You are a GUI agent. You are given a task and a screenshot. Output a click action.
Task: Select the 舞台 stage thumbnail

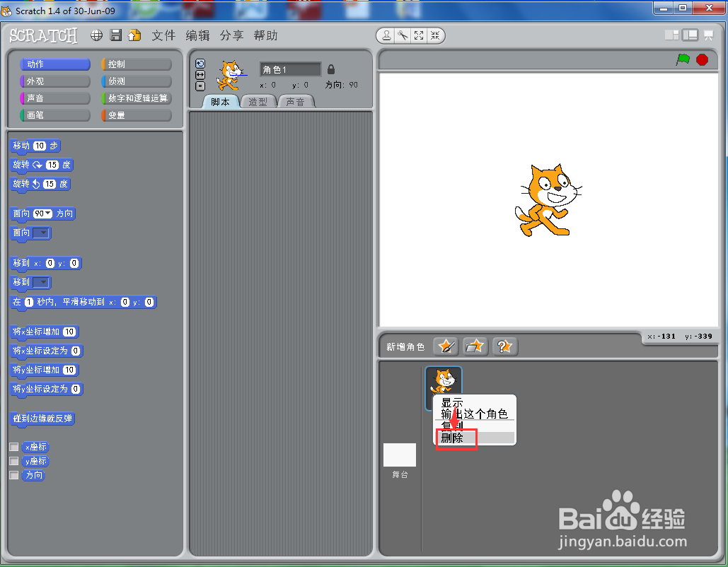(399, 455)
